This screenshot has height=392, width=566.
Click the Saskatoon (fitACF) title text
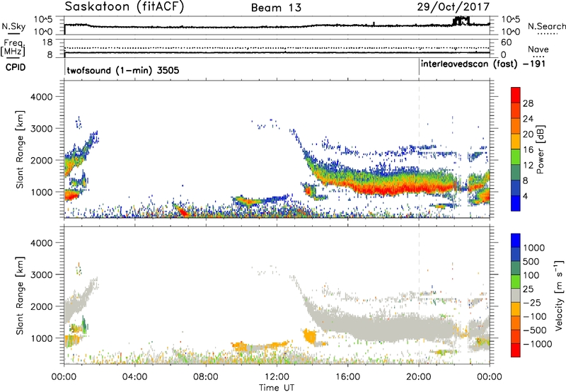click(x=125, y=7)
